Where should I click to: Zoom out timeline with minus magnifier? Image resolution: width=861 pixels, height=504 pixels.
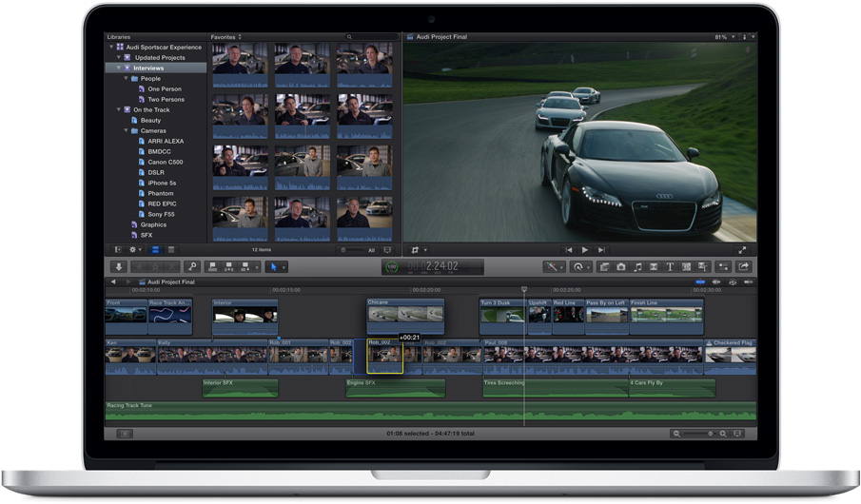(x=676, y=434)
